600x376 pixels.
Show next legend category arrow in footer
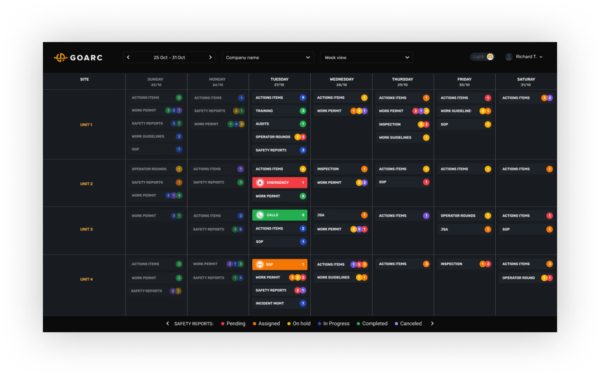[x=432, y=324]
